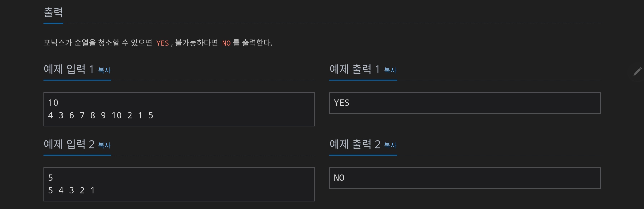This screenshot has height=209, width=644.
Task: Click the 예제 출력 1 heading text
Action: click(x=355, y=69)
